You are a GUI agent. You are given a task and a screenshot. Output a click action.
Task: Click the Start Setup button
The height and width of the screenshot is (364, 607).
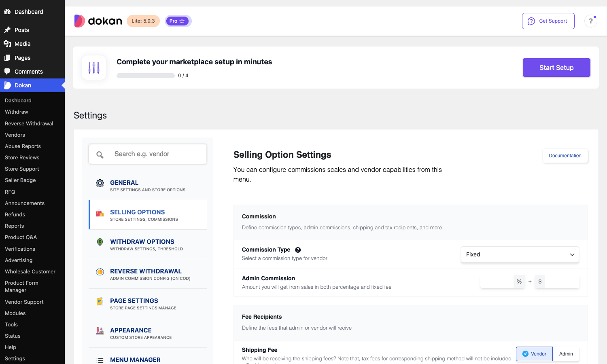(x=556, y=68)
